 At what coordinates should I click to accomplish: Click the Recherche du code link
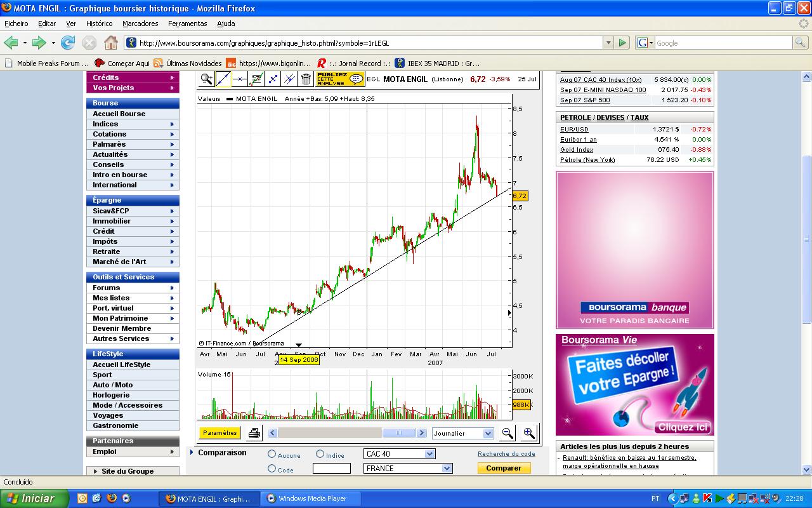(506, 453)
